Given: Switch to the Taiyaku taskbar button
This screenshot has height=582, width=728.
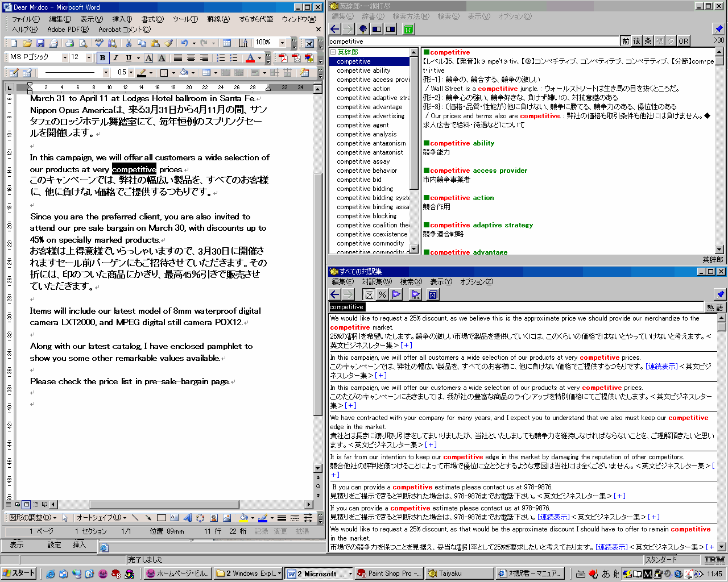Looking at the screenshot, I should tap(460, 573).
